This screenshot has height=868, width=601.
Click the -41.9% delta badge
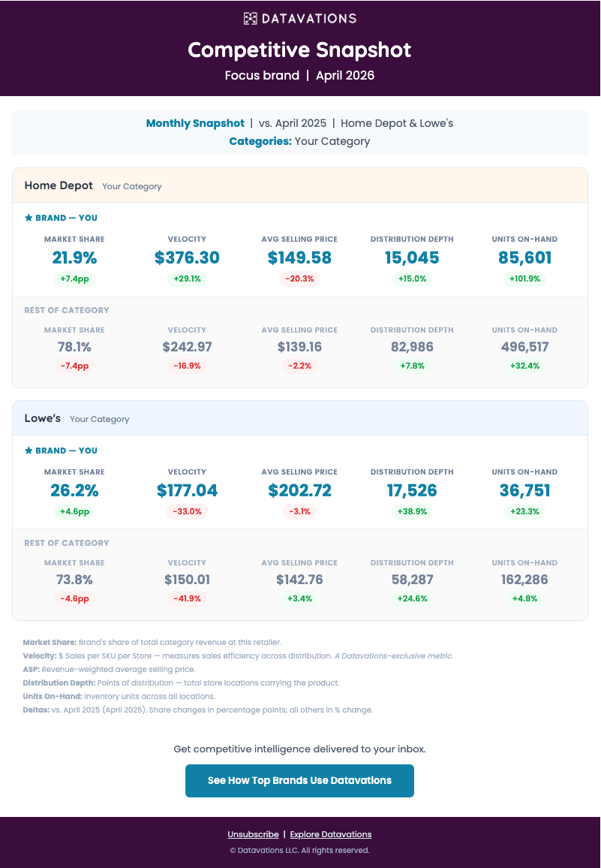pyautogui.click(x=187, y=598)
